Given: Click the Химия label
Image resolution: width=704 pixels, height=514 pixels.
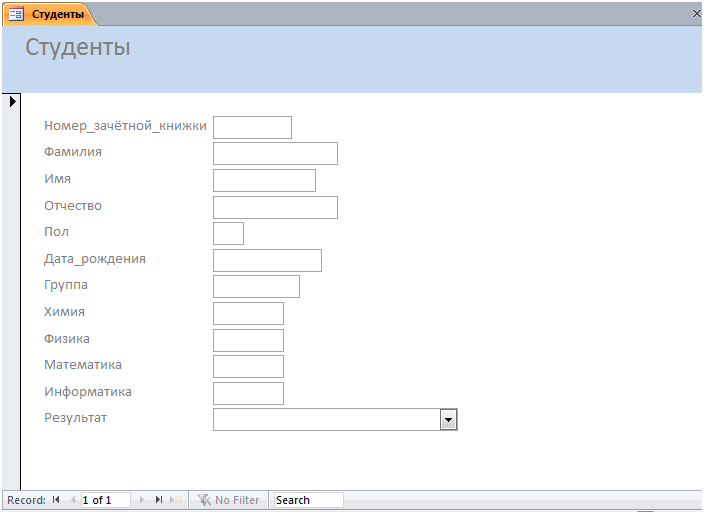Looking at the screenshot, I should click(64, 312).
